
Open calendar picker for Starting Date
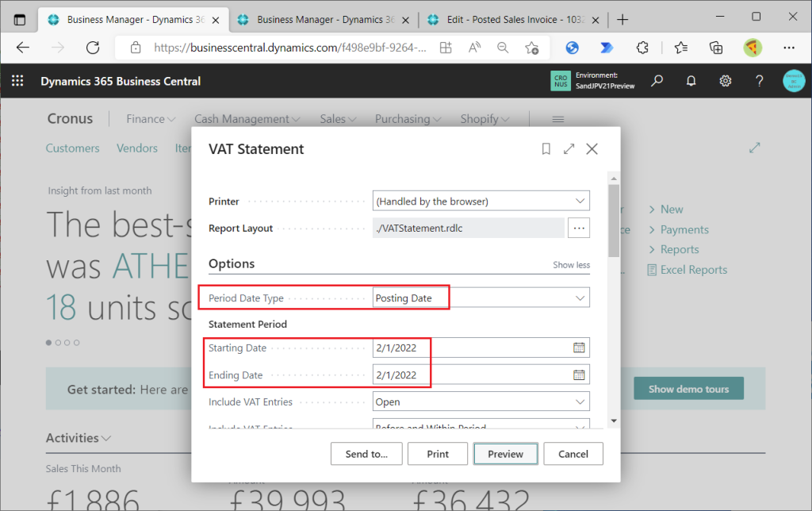(x=579, y=348)
